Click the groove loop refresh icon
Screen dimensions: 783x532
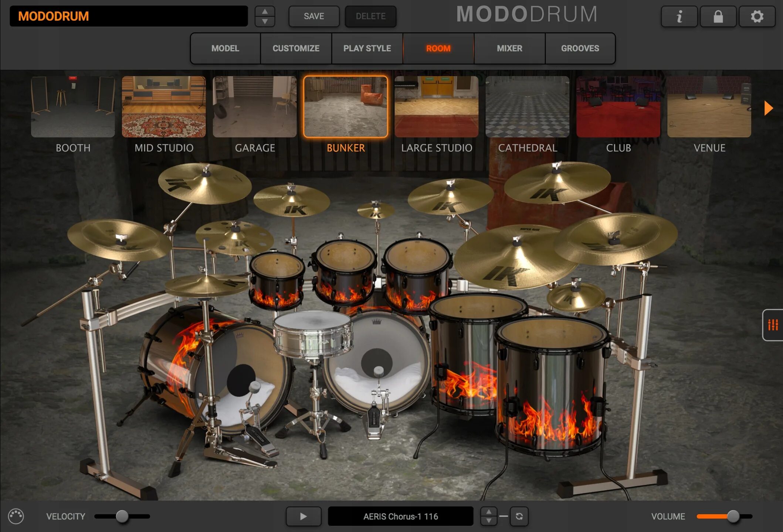tap(519, 516)
